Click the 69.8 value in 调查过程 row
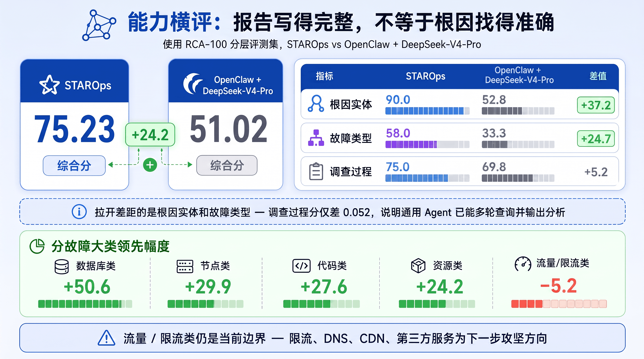This screenshot has width=644, height=359. 494,167
